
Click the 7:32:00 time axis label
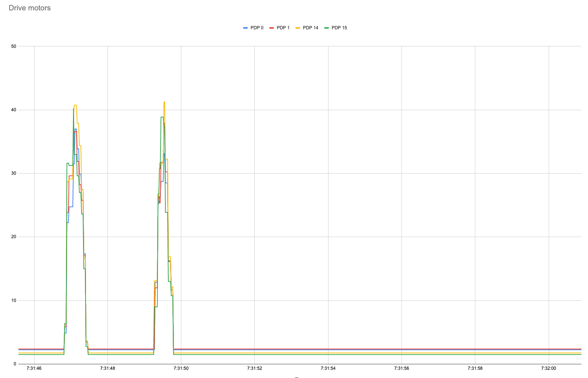[549, 368]
